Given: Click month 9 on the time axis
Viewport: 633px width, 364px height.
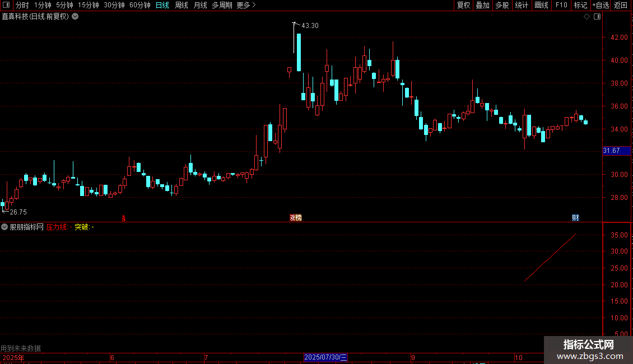Looking at the screenshot, I should [413, 357].
